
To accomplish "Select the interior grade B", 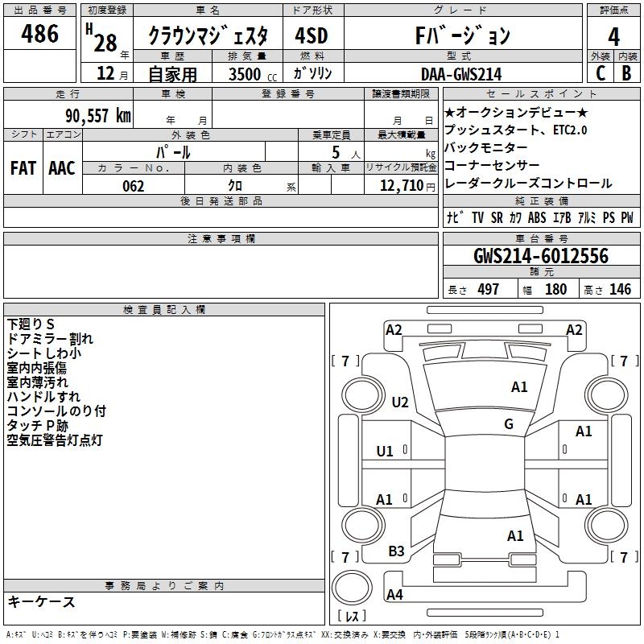I will (627, 73).
